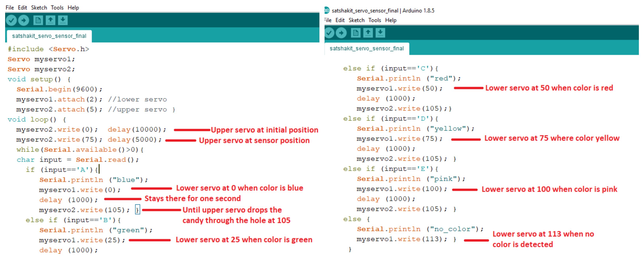Open Edit menu in left window
The image size is (644, 260).
pos(22,8)
